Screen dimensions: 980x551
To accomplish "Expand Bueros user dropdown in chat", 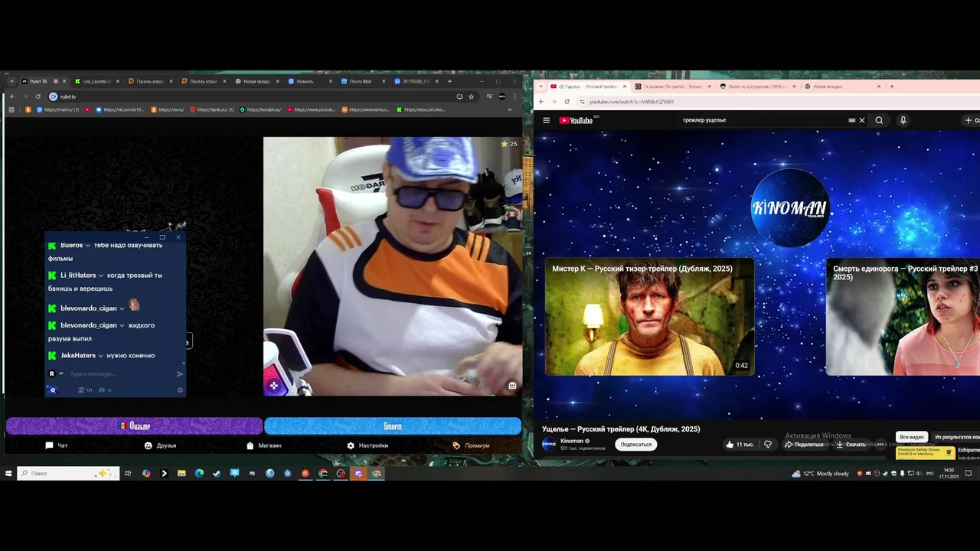I will coord(88,246).
